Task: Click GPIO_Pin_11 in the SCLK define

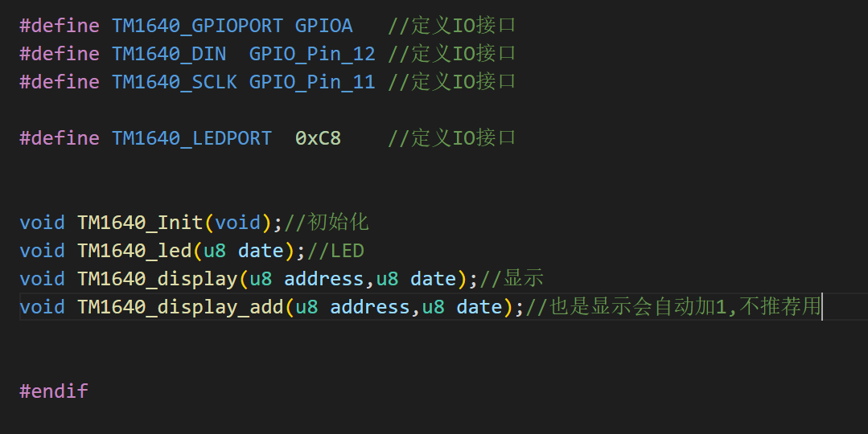Action: [312, 82]
